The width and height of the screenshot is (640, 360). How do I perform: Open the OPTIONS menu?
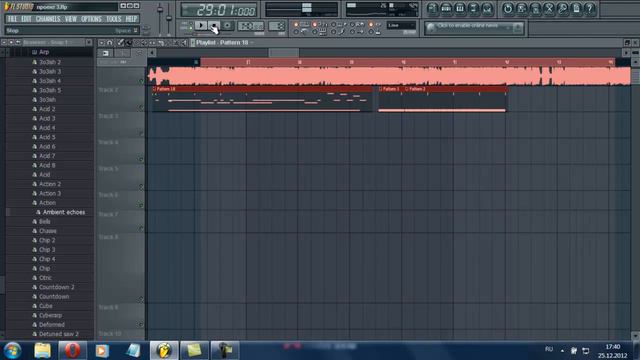coord(91,19)
